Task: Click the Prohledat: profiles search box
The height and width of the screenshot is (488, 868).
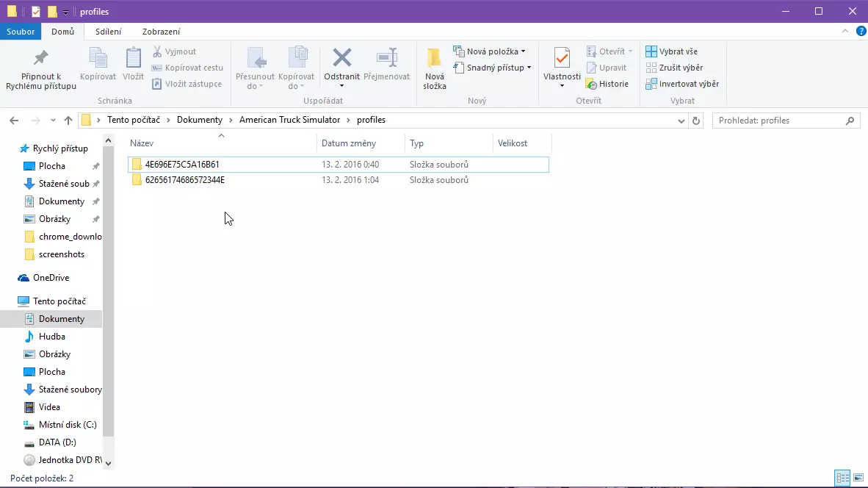Action: pos(778,121)
